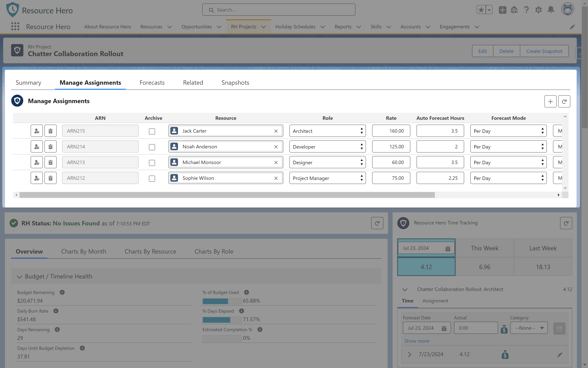Click Show more link

pyautogui.click(x=417, y=341)
